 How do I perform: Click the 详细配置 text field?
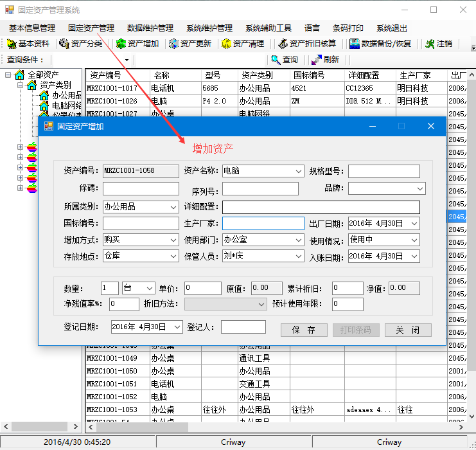tap(321, 208)
